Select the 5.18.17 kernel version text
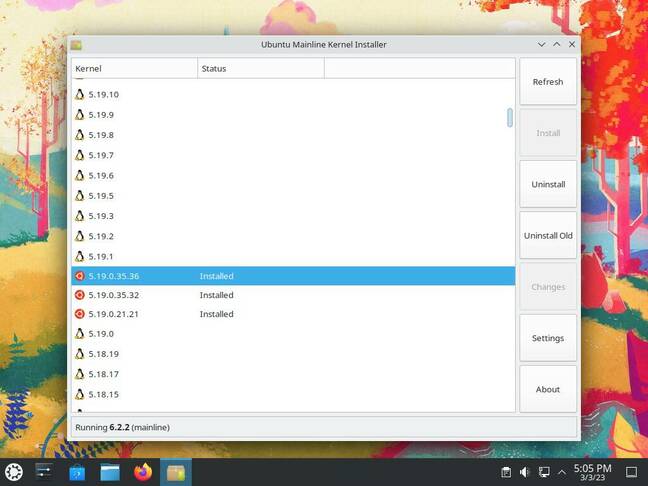This screenshot has width=648, height=486. coord(104,374)
